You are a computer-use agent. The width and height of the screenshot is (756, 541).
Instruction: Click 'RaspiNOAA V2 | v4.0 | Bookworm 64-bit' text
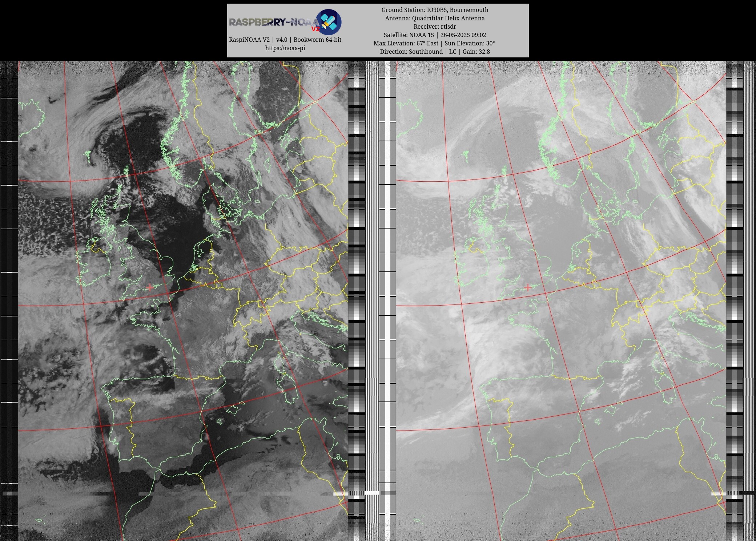[285, 40]
